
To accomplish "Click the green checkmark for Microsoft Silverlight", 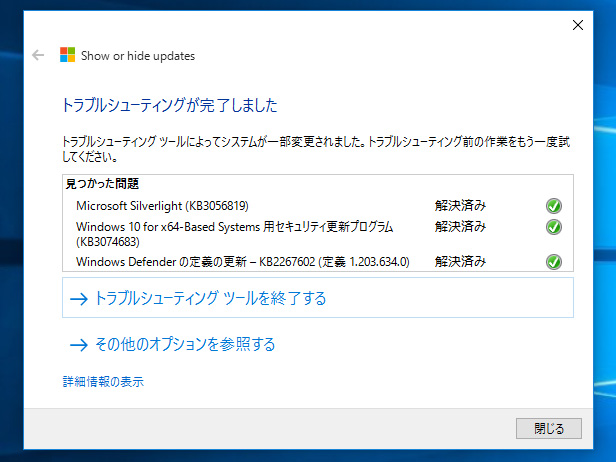I will click(x=553, y=206).
